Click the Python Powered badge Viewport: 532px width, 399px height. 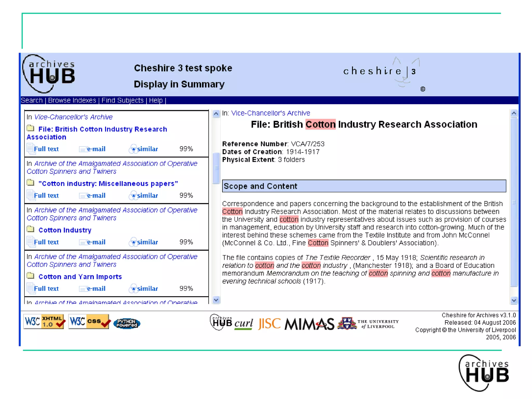pyautogui.click(x=127, y=323)
